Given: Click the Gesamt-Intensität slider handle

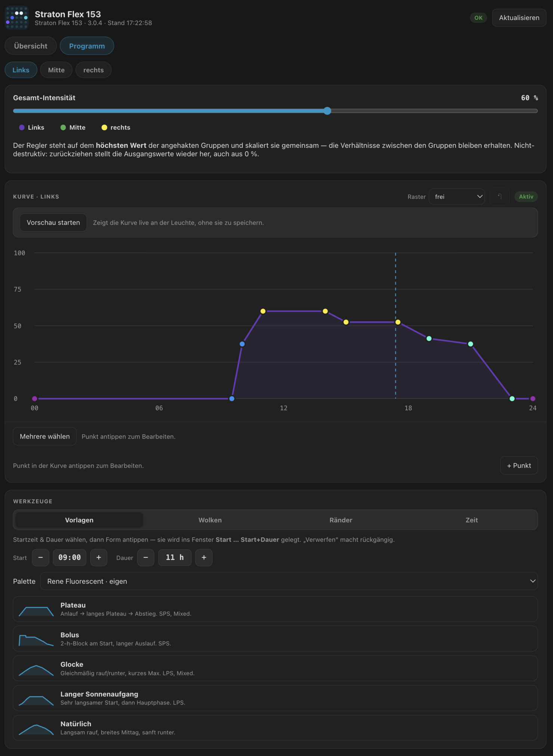Looking at the screenshot, I should (x=328, y=111).
